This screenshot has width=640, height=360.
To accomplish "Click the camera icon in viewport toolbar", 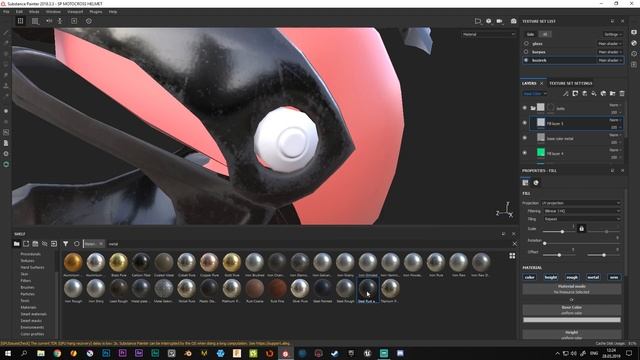I will [513, 21].
